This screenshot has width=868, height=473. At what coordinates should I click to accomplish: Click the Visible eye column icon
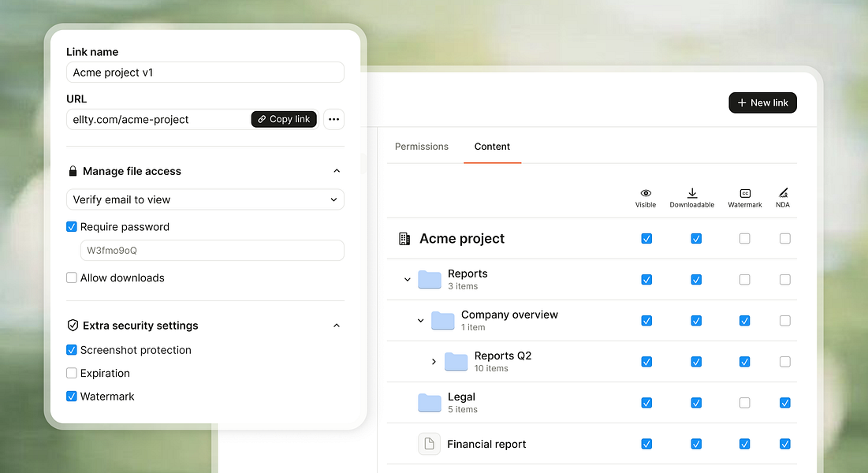pos(646,192)
